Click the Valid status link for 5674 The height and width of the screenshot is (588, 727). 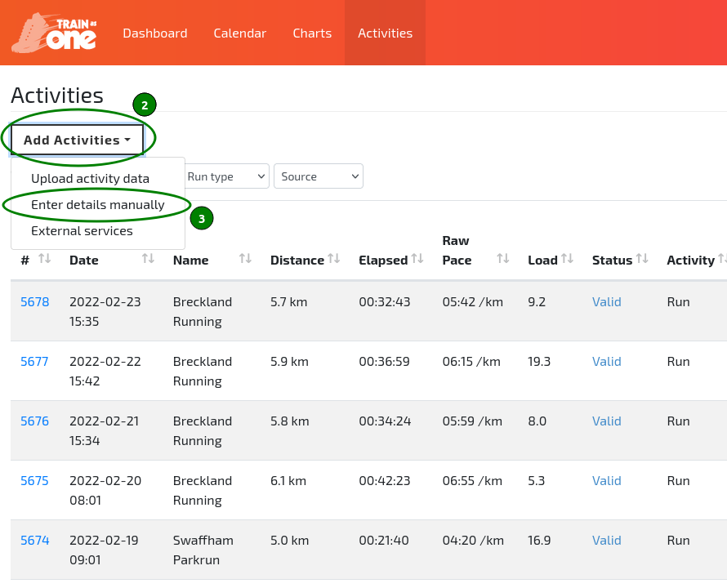[x=606, y=540]
